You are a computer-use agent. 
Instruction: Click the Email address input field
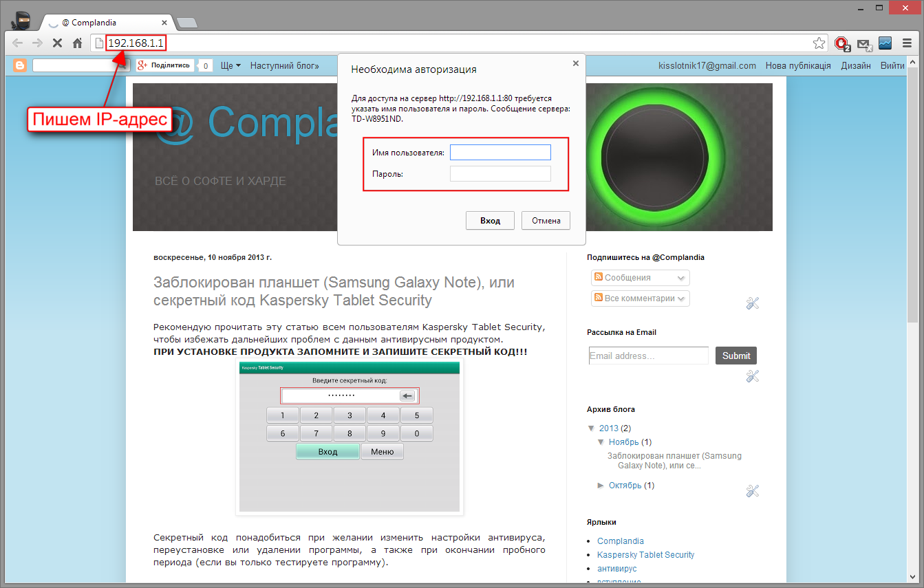coord(649,356)
